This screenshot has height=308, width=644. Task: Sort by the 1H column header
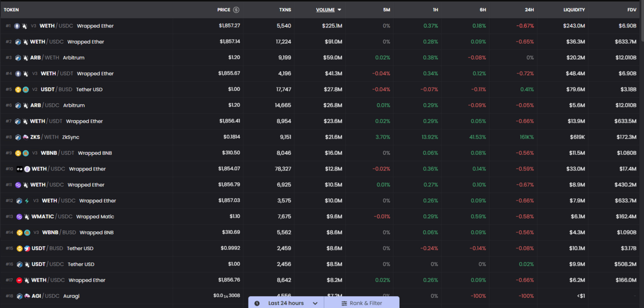[x=436, y=10]
